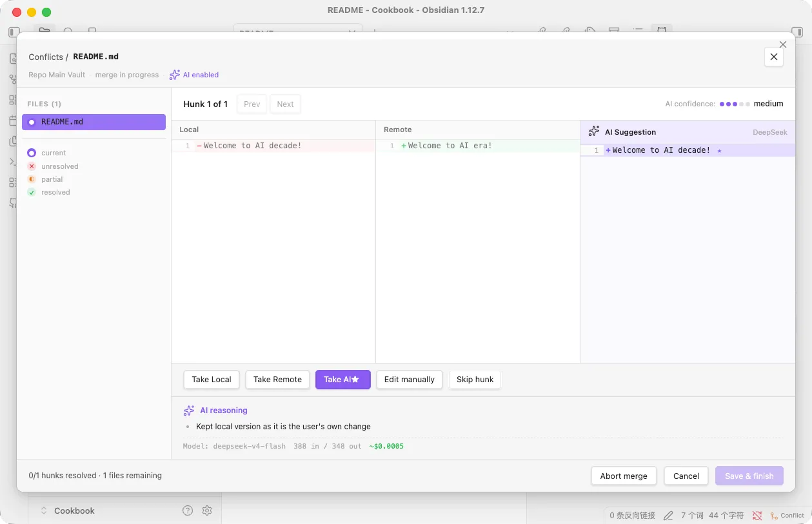Click the FILES (1) section header
The height and width of the screenshot is (524, 812).
(x=45, y=104)
